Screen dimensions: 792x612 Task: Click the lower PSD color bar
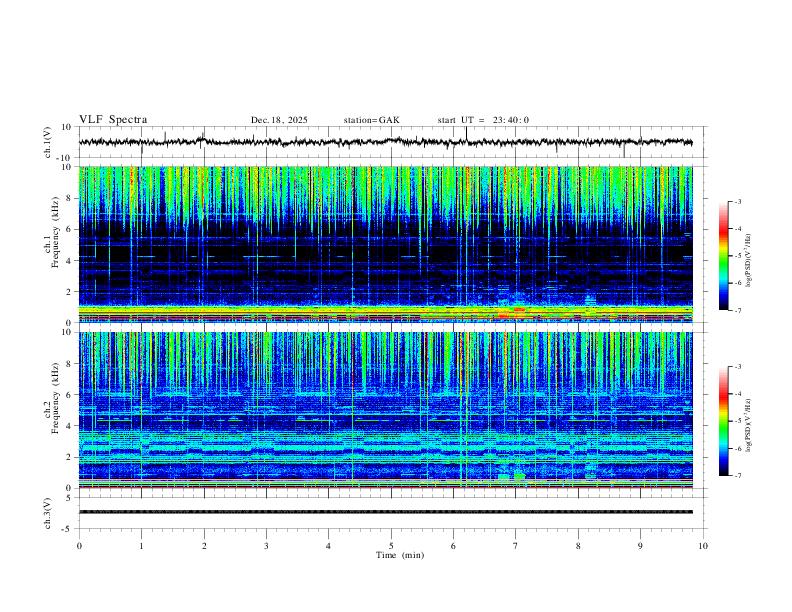click(723, 421)
